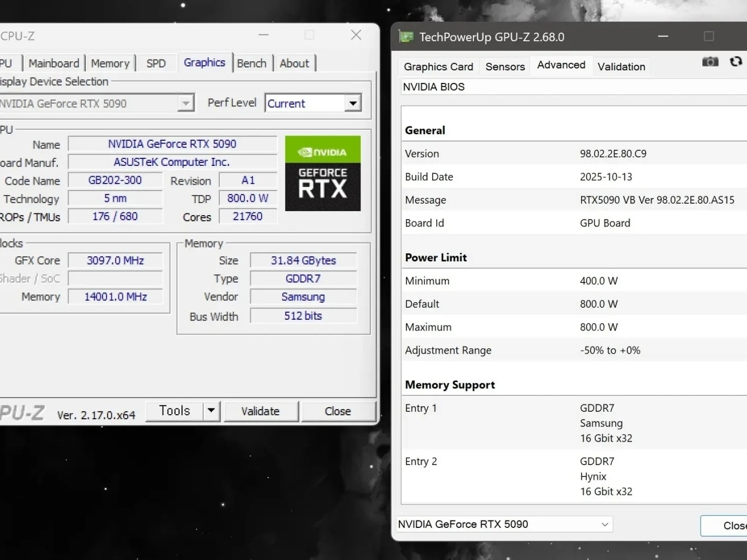Click the refresh icon in GPU-Z toolbar
Image resolution: width=747 pixels, height=560 pixels.
tap(736, 61)
